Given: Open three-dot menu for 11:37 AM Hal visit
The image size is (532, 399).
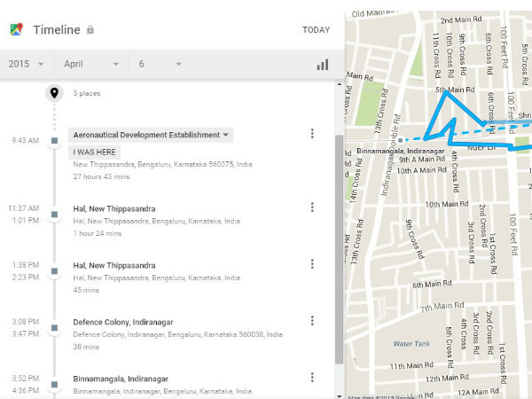Looking at the screenshot, I should pyautogui.click(x=312, y=207).
